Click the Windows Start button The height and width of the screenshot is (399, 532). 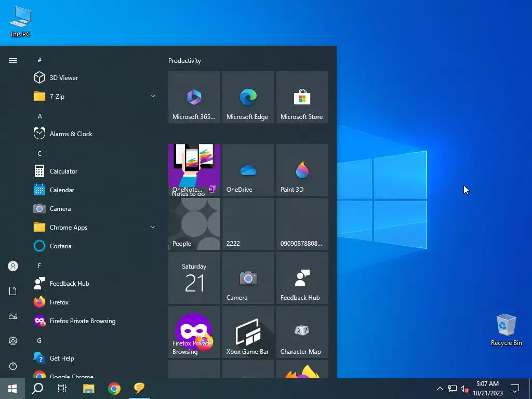click(12, 389)
